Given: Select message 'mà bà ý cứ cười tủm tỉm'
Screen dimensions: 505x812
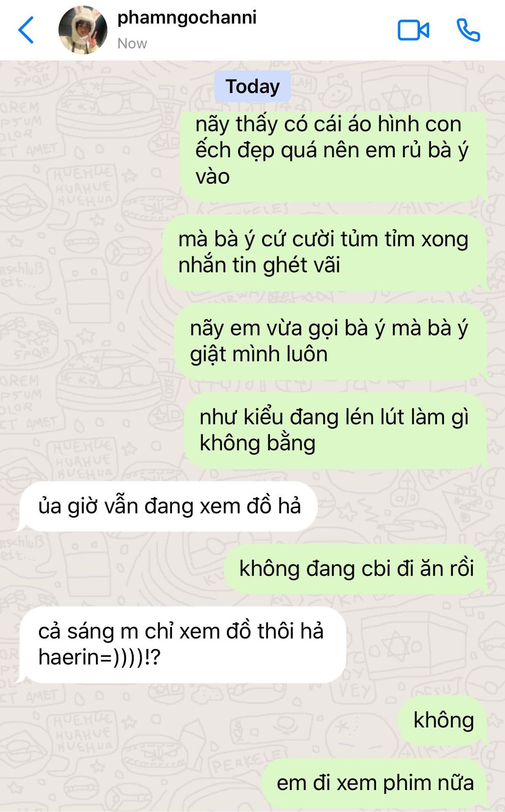Looking at the screenshot, I should click(325, 252).
